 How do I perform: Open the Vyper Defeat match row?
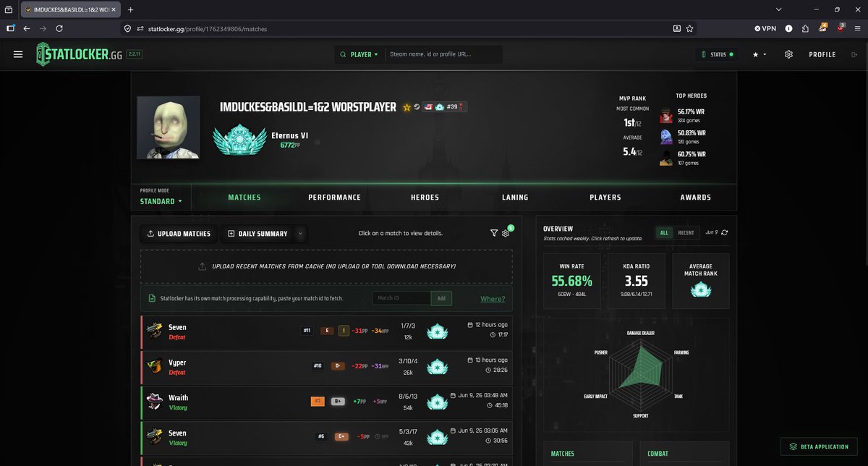click(x=326, y=366)
